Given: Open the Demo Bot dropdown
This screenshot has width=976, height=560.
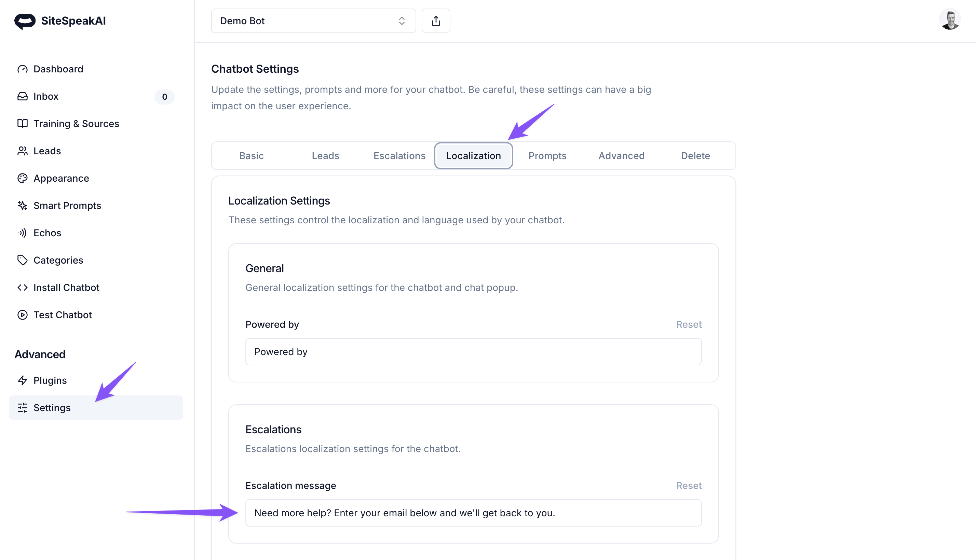Looking at the screenshot, I should coord(312,21).
